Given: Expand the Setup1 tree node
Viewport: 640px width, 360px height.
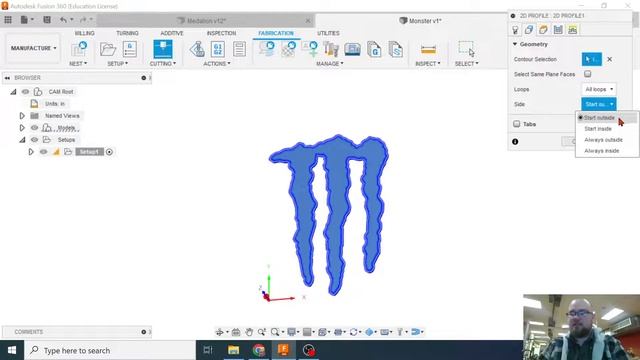Looking at the screenshot, I should pyautogui.click(x=31, y=152).
